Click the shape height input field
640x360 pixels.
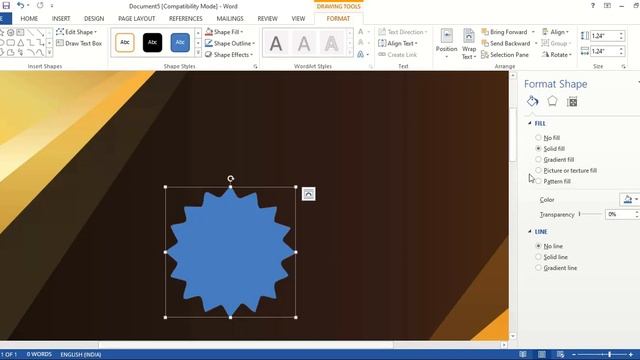tap(604, 36)
